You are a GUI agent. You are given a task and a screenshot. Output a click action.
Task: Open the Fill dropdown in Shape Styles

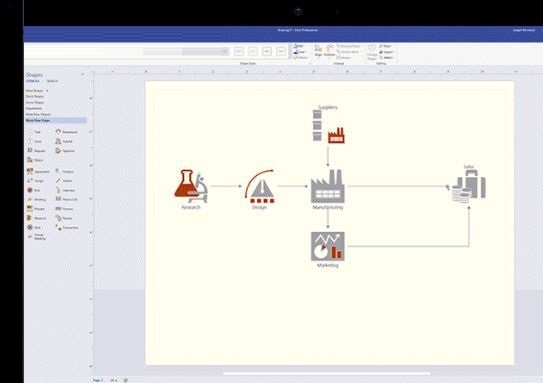pyautogui.click(x=299, y=46)
